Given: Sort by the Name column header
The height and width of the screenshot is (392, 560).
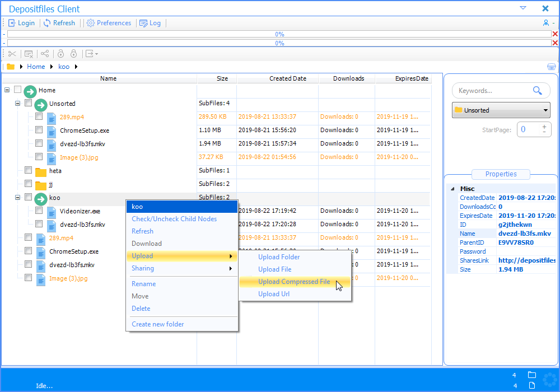Looking at the screenshot, I should point(108,78).
